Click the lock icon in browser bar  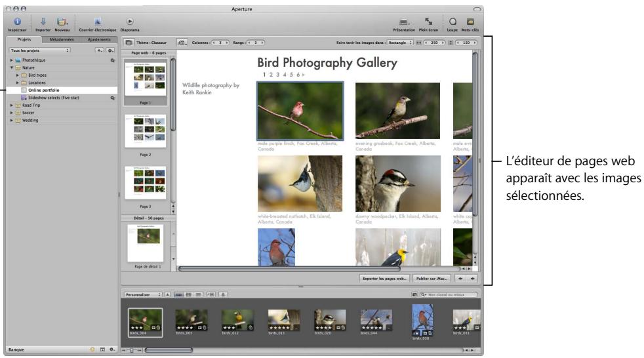[223, 294]
